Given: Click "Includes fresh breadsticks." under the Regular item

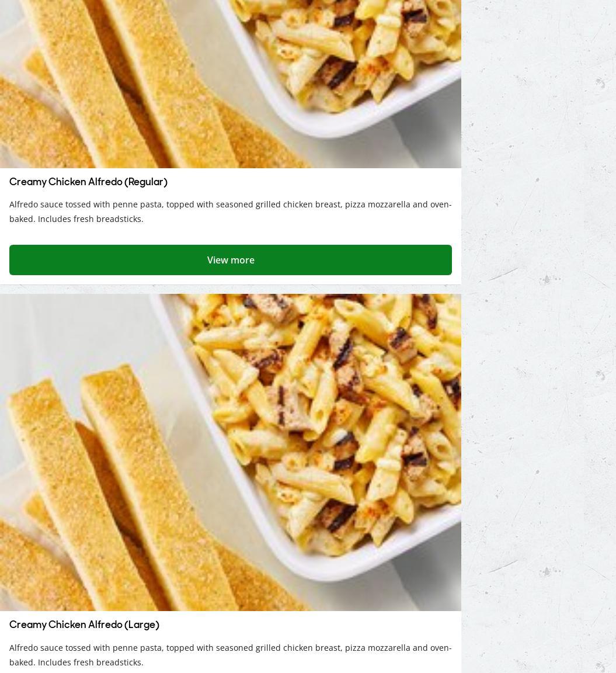Looking at the screenshot, I should 91,219.
